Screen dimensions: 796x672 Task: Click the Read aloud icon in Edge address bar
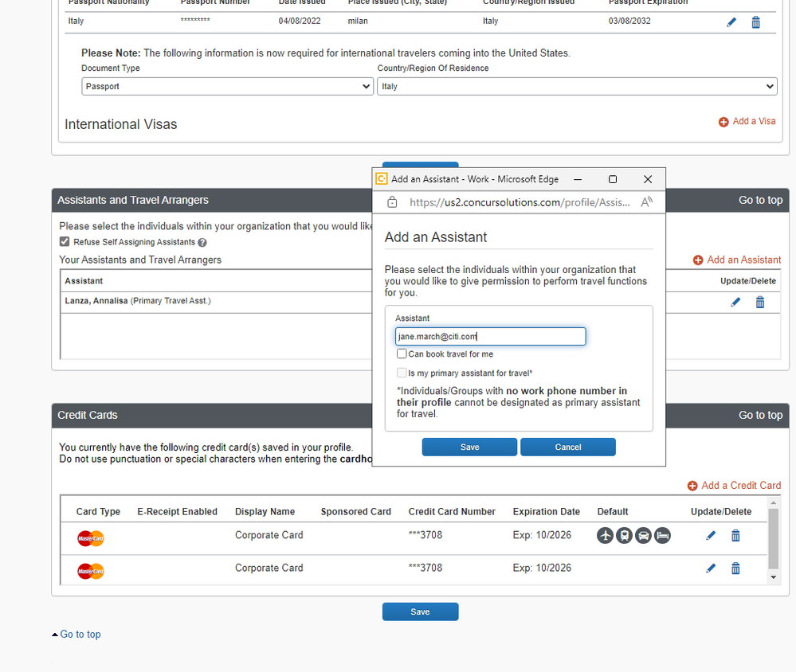tap(646, 202)
